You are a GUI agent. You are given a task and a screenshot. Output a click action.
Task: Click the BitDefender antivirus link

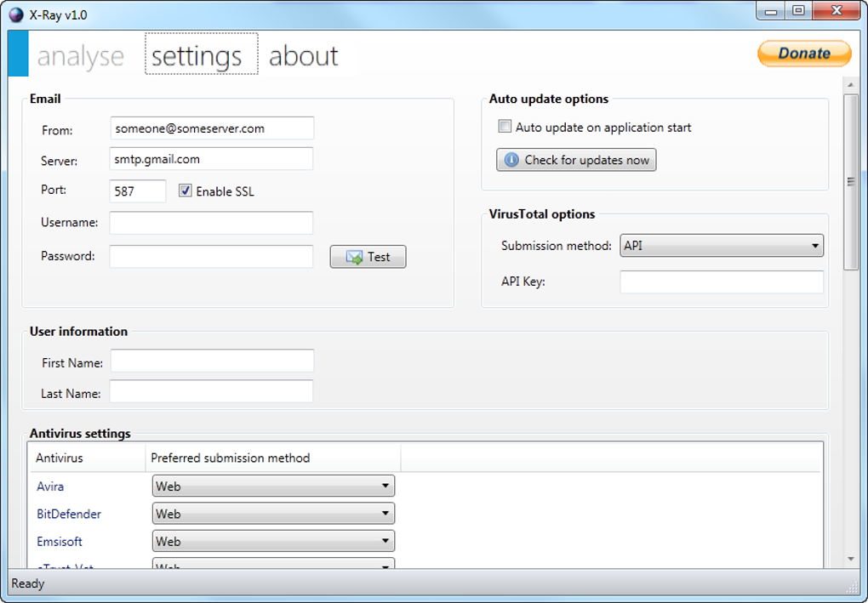tap(69, 514)
